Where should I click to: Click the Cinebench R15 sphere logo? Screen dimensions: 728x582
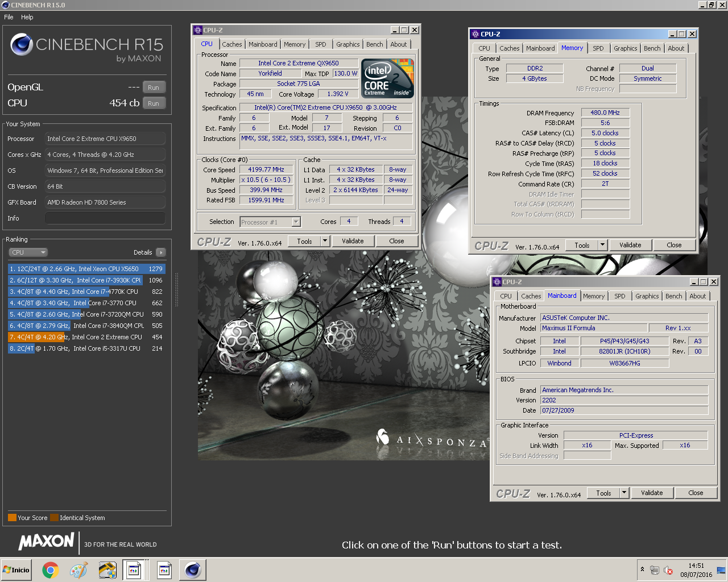22,44
